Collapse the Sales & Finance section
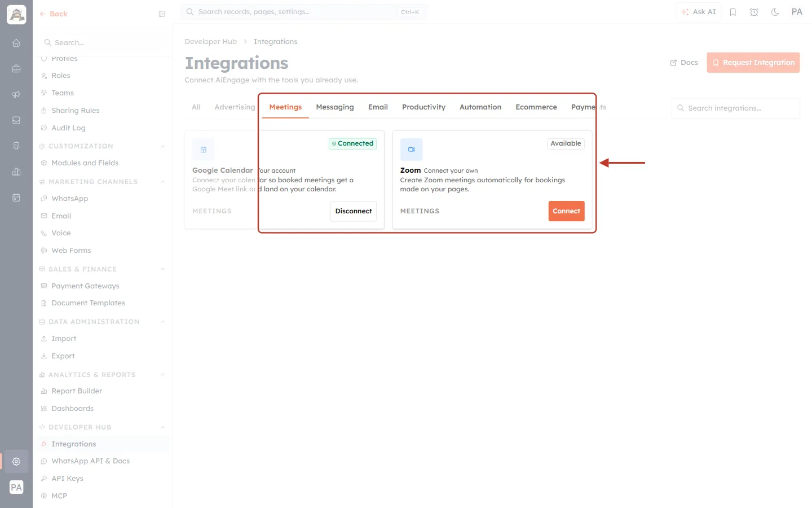The width and height of the screenshot is (812, 508). 163,269
